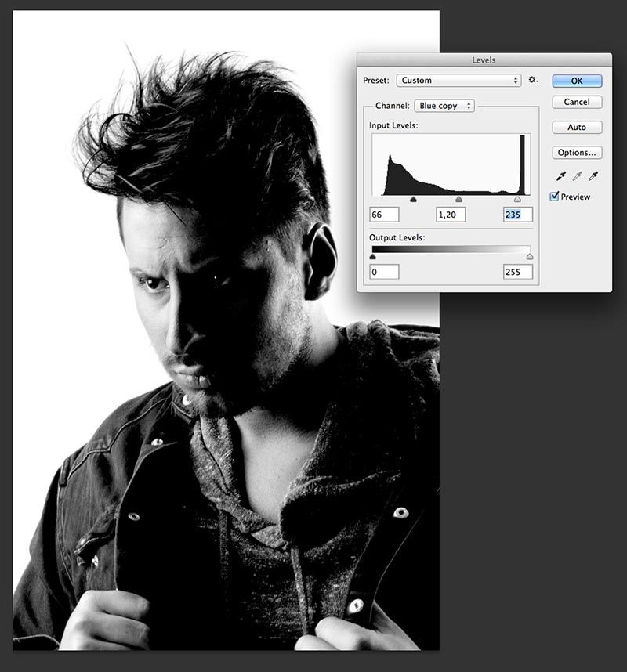
Task: Open the Preset dropdown showing Custom
Action: pos(458,81)
